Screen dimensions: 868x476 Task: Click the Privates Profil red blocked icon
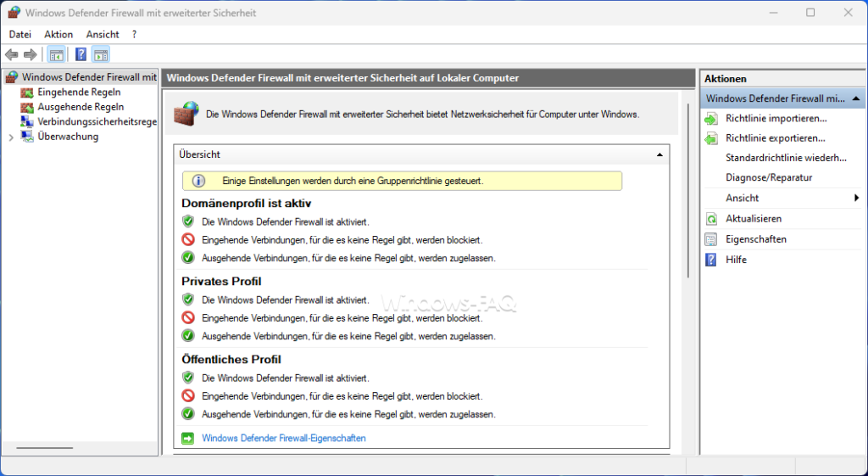[188, 318]
